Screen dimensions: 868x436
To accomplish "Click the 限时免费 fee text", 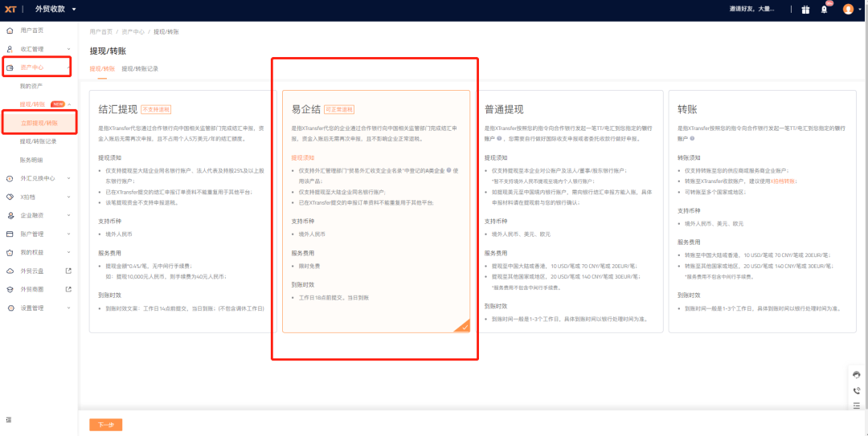I will coord(309,266).
